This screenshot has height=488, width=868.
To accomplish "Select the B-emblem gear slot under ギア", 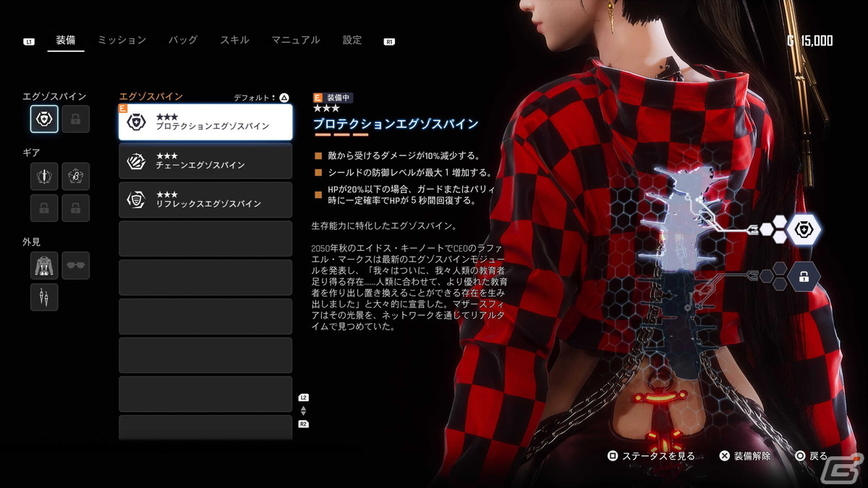I will (x=76, y=176).
